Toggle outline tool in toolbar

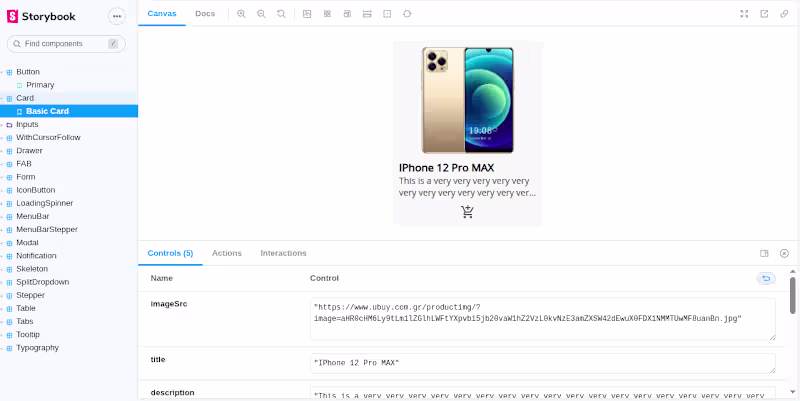(387, 14)
